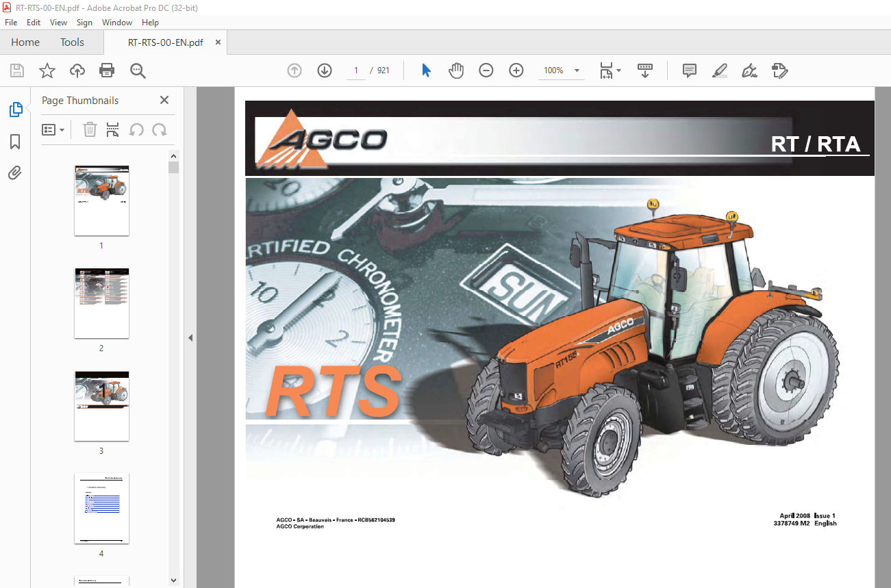Screen dimensions: 891x588
Task: Delete pages with trash icon
Action: [90, 129]
